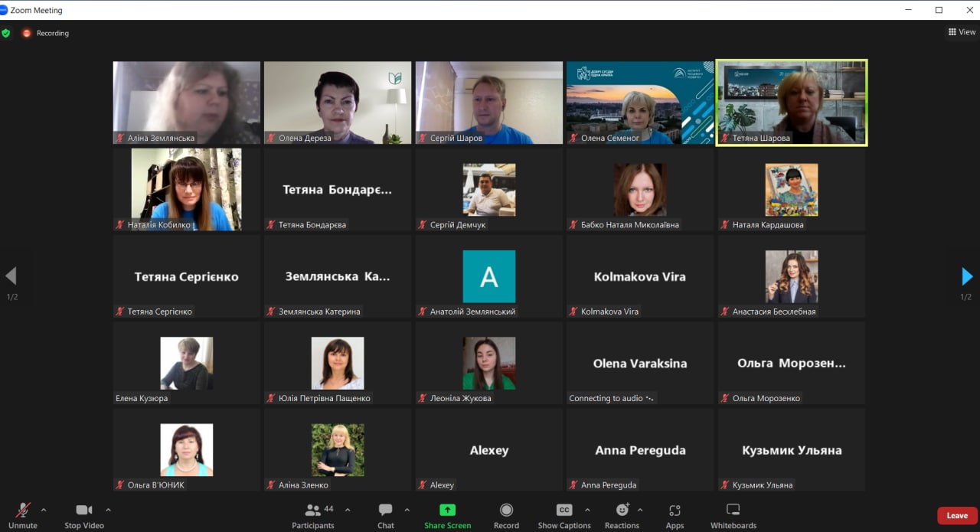Viewport: 980px width, 532px height.
Task: Open video options arrow beside Stop Video
Action: (x=108, y=510)
